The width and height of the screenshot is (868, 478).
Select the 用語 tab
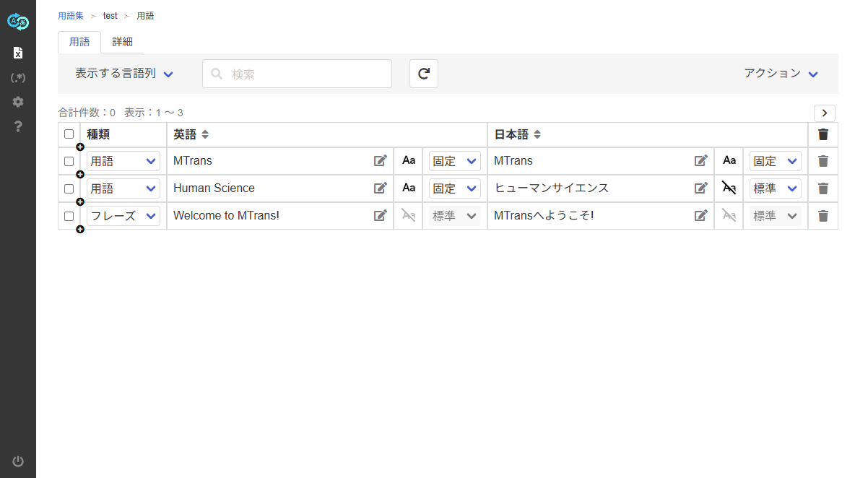pos(79,42)
